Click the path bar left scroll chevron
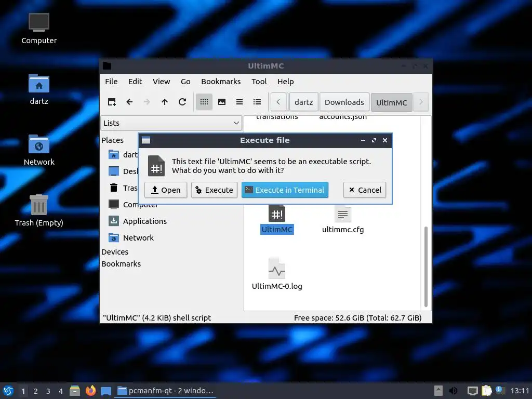 pyautogui.click(x=278, y=102)
